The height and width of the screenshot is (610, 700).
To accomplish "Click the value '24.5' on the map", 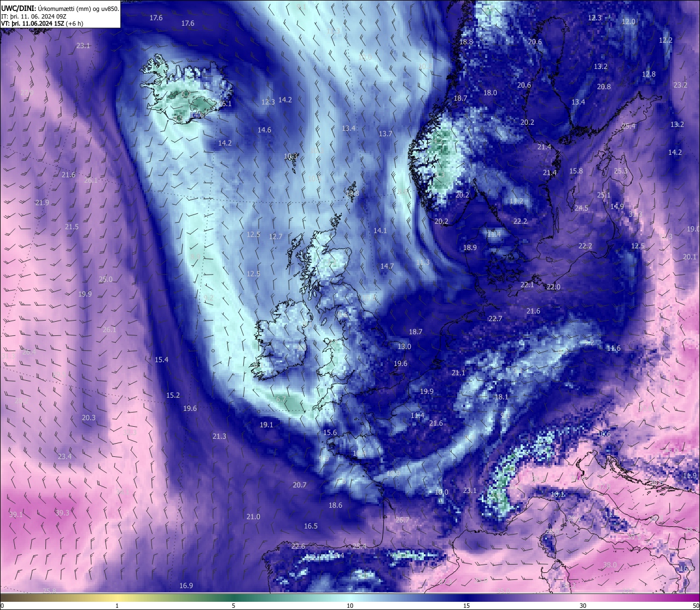I will coord(581,208).
